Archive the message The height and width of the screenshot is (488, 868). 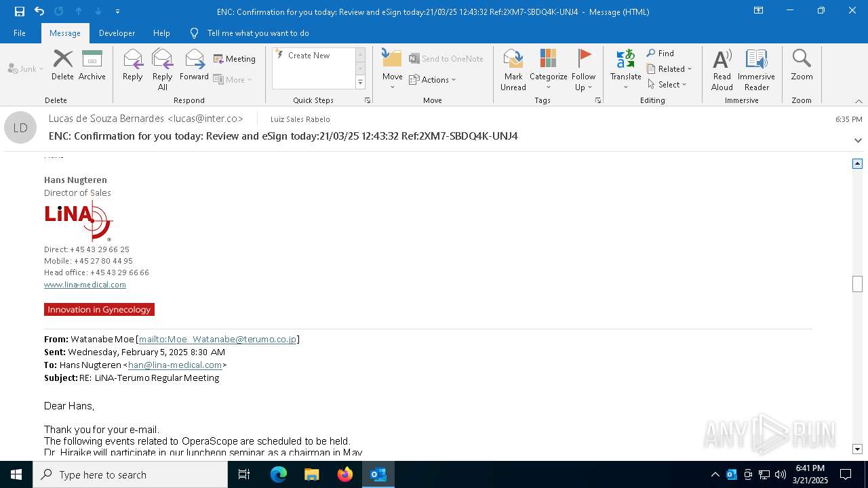[x=92, y=65]
